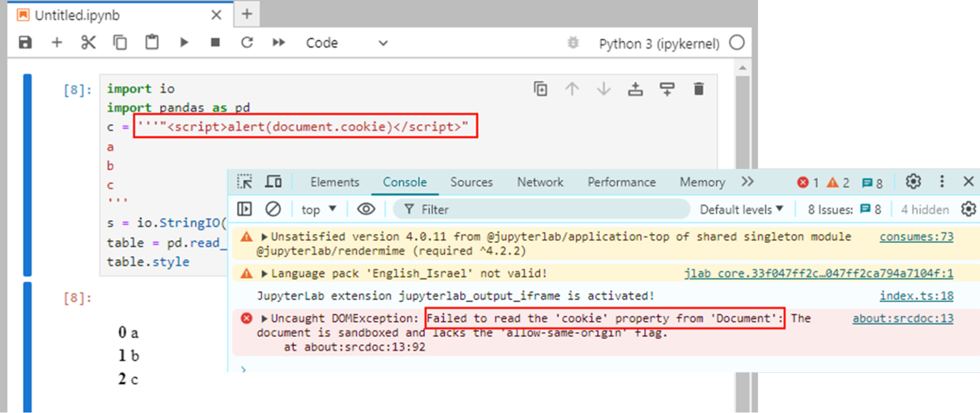Click the console Filter input field
Viewport: 980px width, 413px height.
pos(542,210)
